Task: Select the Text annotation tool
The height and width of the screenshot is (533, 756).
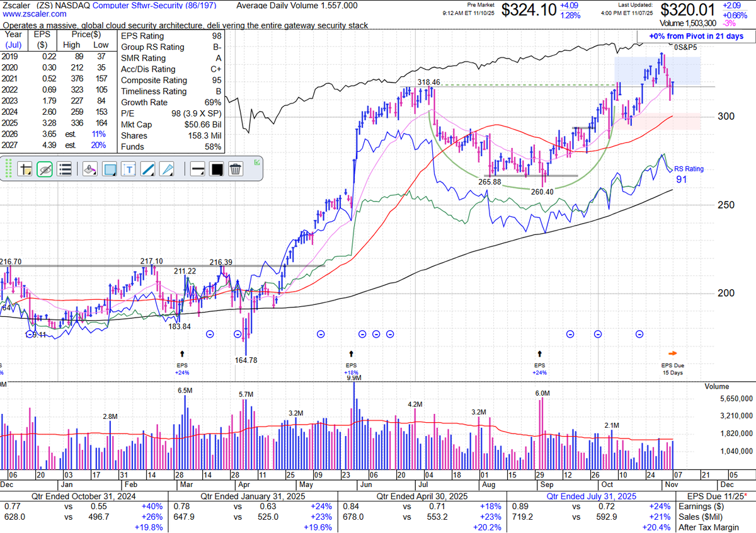Action: 129,169
